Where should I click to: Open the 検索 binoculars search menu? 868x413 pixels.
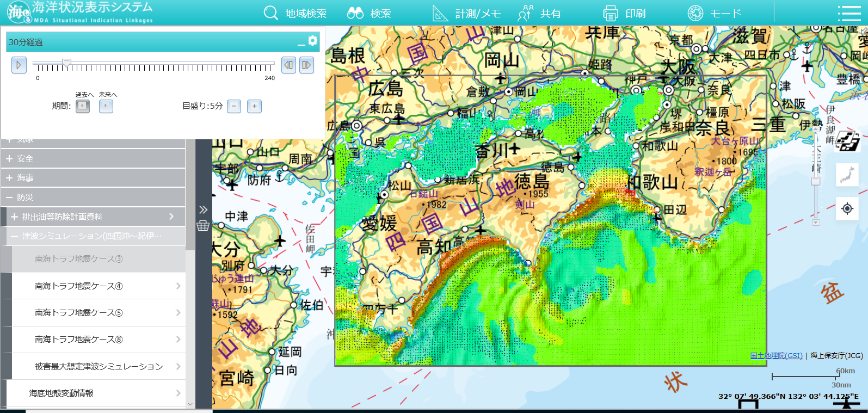(369, 13)
